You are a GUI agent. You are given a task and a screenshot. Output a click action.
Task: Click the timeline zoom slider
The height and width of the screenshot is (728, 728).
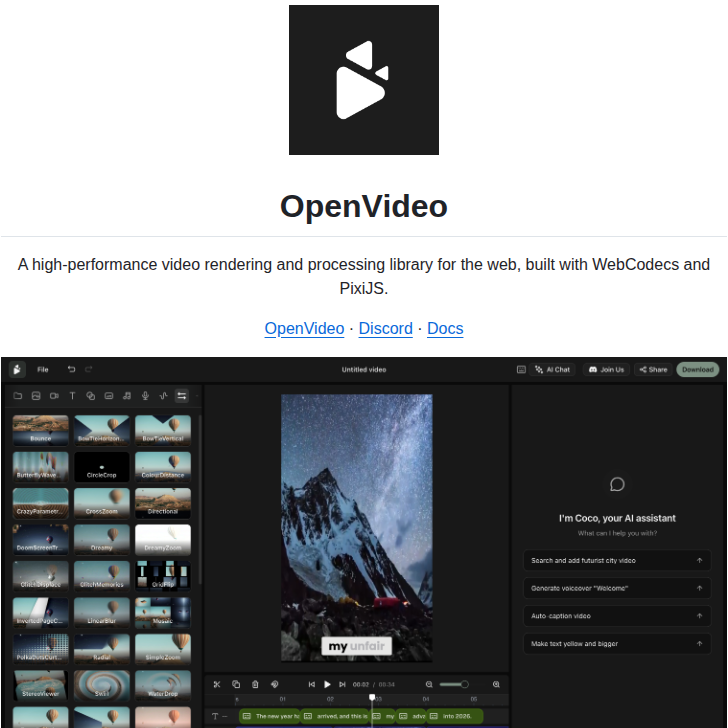pos(454,684)
